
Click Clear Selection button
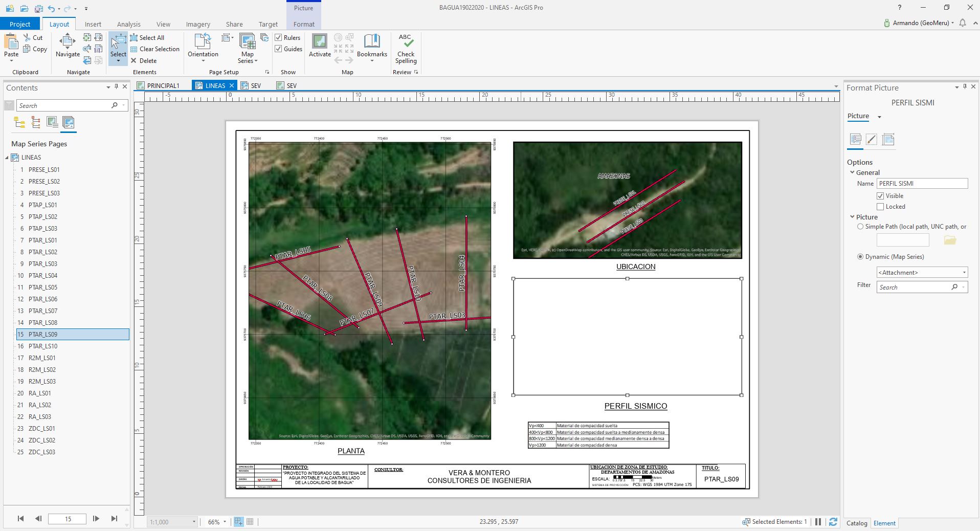[x=155, y=49]
